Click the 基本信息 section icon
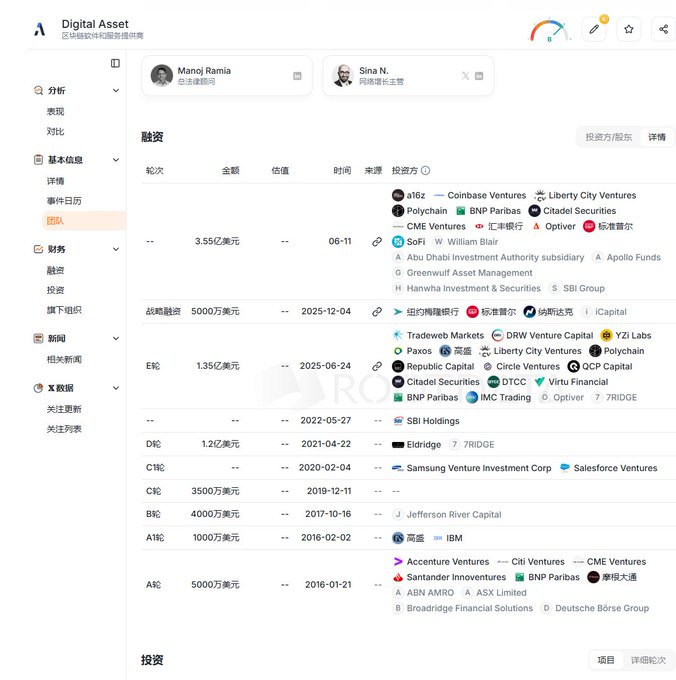This screenshot has height=680, width=676. (x=38, y=160)
